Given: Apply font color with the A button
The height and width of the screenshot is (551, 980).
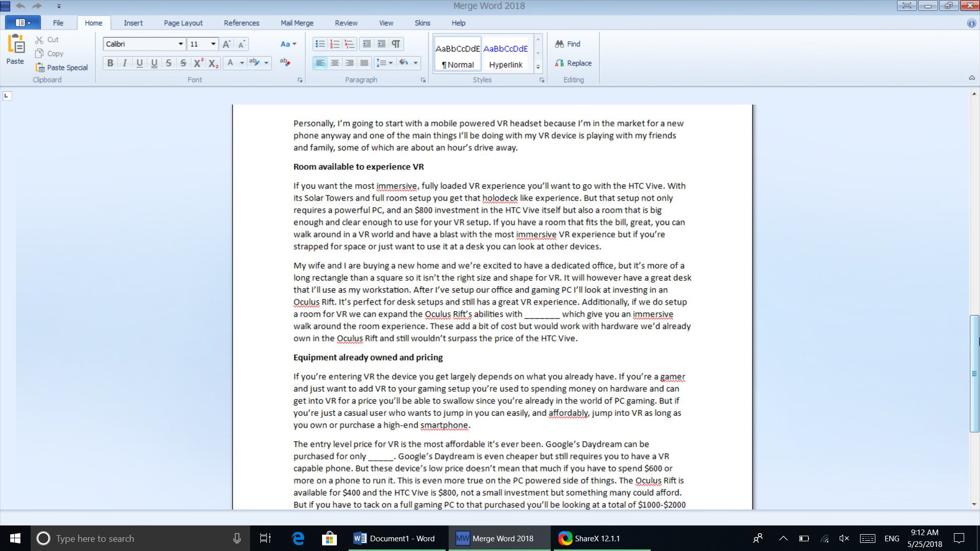Looking at the screenshot, I should (x=230, y=63).
